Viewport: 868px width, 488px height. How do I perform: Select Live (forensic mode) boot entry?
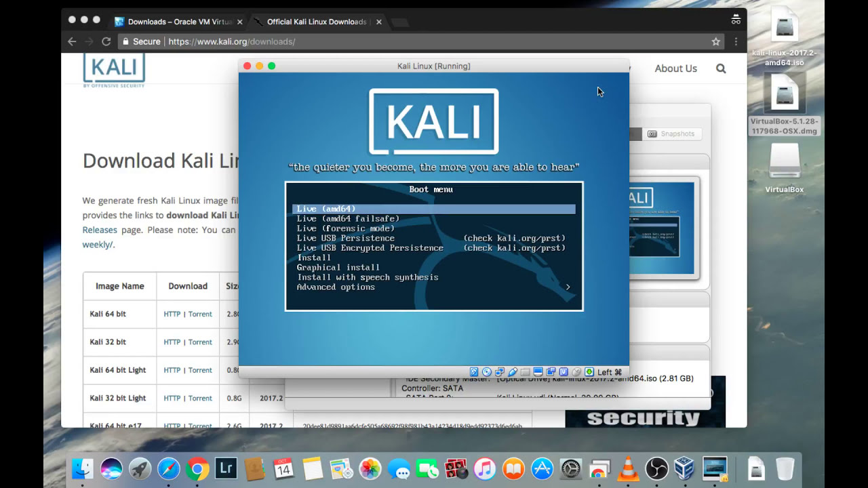(434, 228)
